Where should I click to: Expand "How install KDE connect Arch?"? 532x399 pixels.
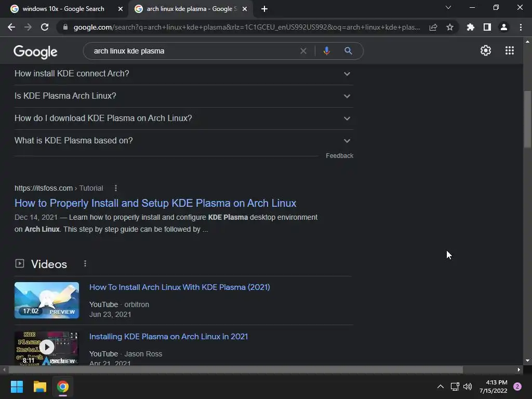(x=183, y=74)
